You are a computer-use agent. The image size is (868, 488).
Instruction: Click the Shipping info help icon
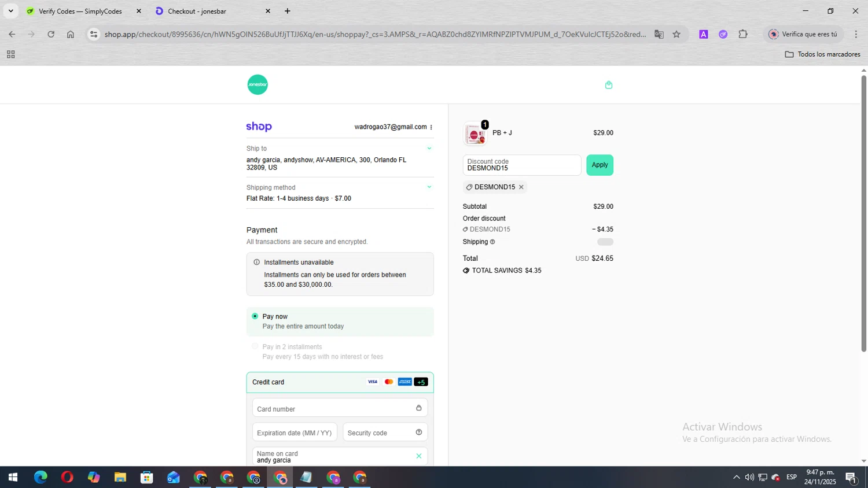coord(492,242)
